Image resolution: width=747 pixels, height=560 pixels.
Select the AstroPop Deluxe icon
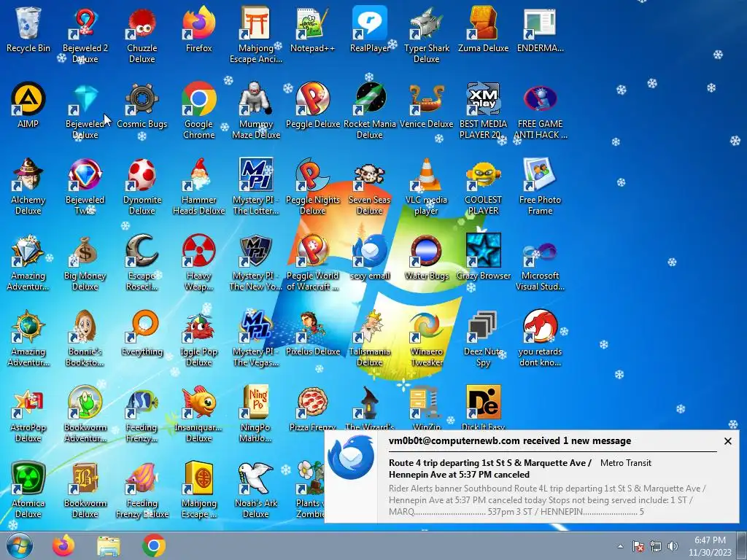click(x=28, y=414)
